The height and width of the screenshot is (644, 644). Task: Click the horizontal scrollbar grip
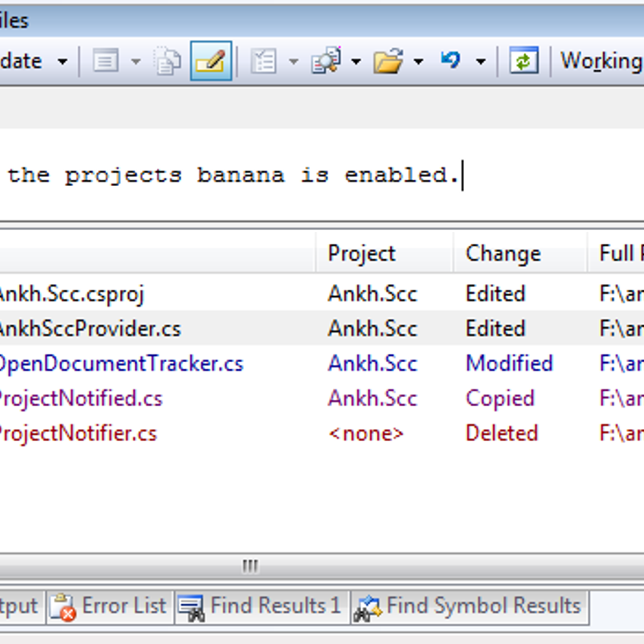pos(250,566)
